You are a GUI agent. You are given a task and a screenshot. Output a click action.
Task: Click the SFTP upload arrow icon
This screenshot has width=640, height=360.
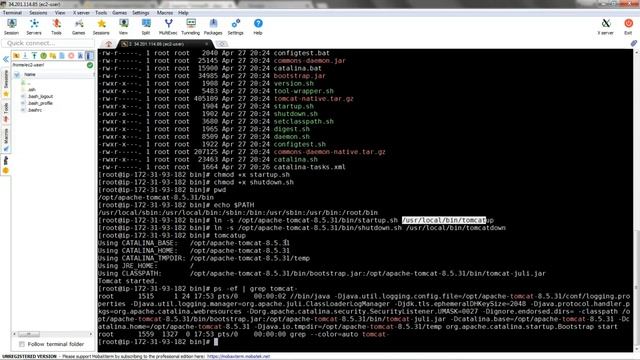tap(34, 56)
